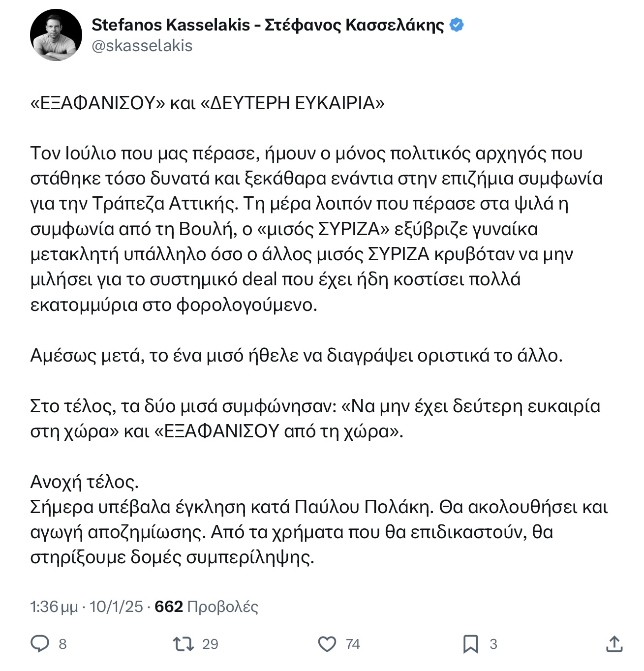Share the post via upload arrow icon
Image resolution: width=644 pixels, height=671 pixels.
[x=614, y=643]
